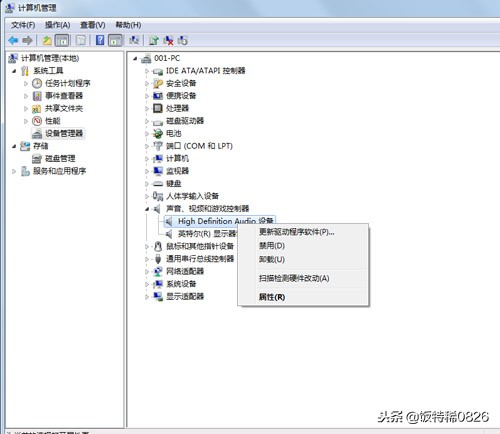500x434 pixels.
Task: Collapse the 存储 node arrow
Action: tap(14, 146)
